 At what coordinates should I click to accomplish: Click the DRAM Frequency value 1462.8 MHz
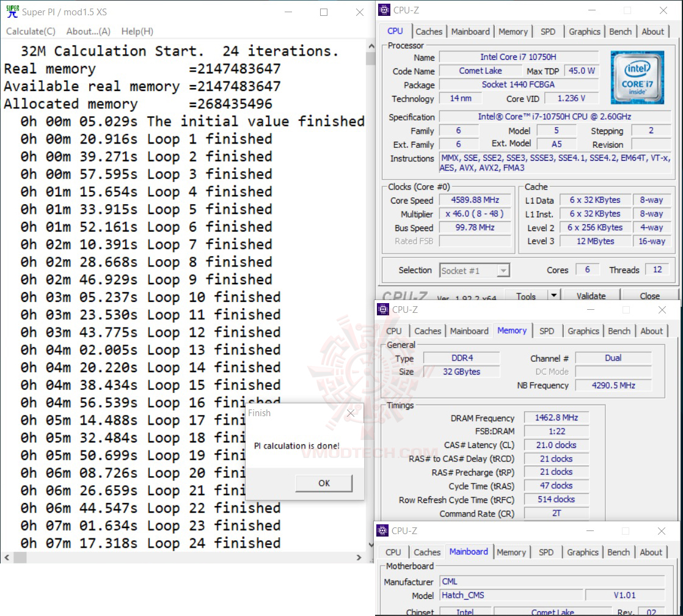[557, 418]
